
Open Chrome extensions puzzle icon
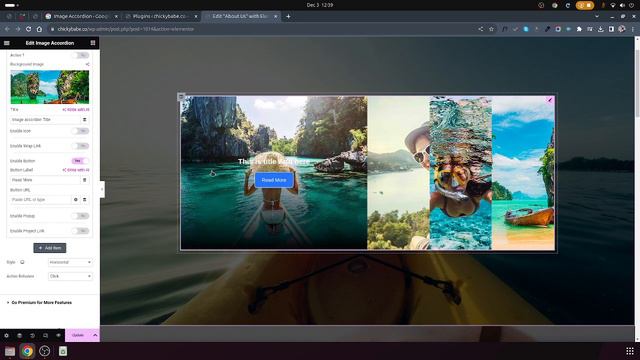click(579, 29)
